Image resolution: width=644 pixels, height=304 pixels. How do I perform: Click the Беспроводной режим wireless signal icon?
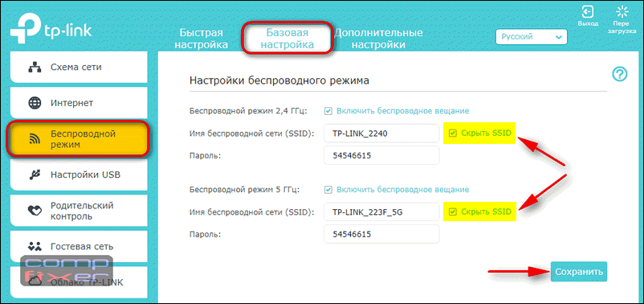[x=35, y=140]
